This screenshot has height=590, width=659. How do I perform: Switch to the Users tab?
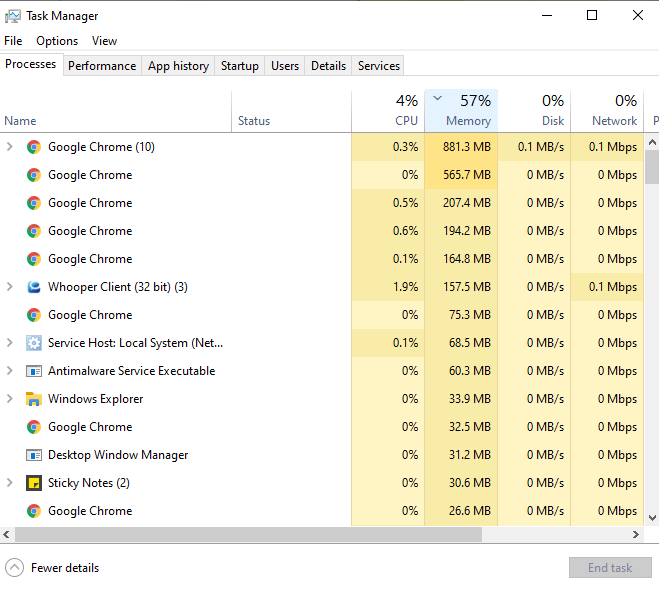pyautogui.click(x=285, y=66)
